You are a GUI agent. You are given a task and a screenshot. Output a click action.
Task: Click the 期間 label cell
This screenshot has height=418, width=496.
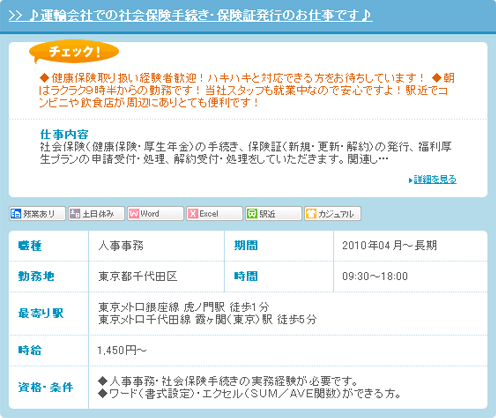pos(279,246)
